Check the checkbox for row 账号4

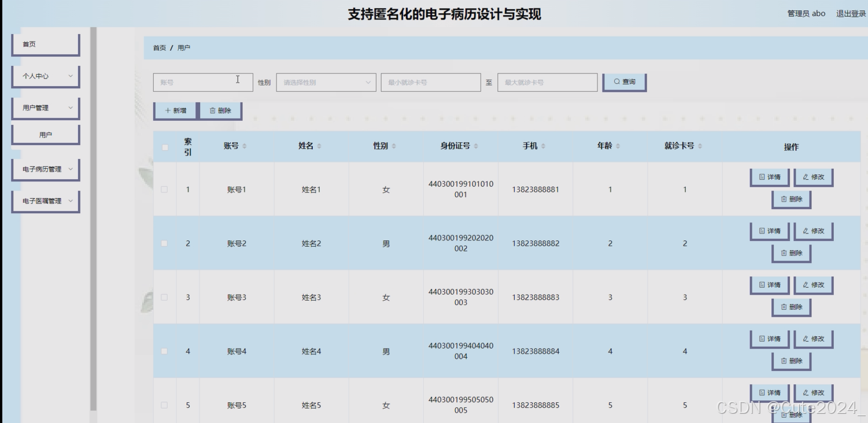164,351
